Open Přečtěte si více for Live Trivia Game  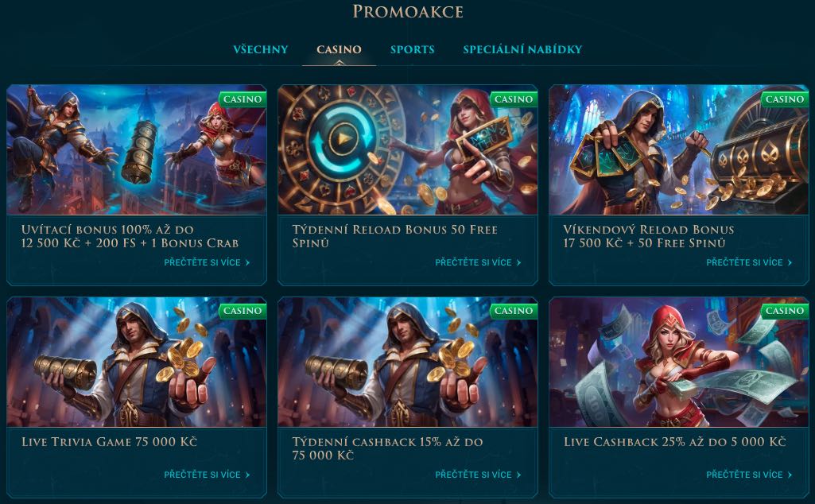coord(207,475)
